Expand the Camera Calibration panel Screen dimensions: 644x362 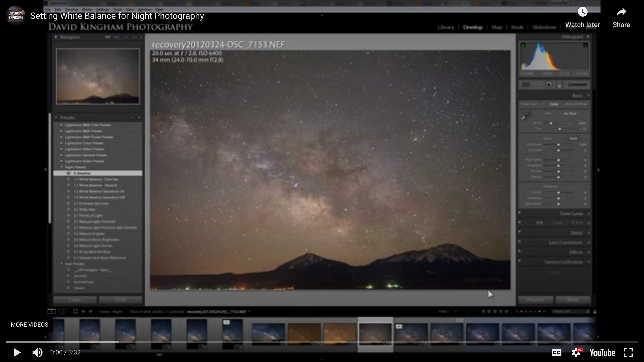point(588,262)
